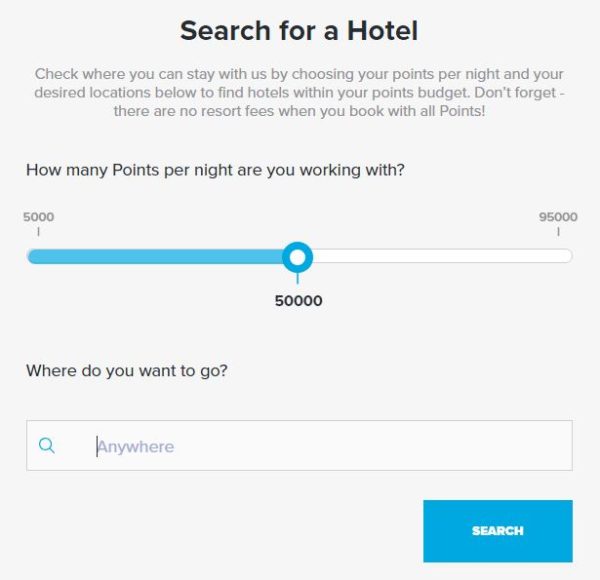
Task: Click the white unfilled portion of the slider track
Action: tap(440, 257)
